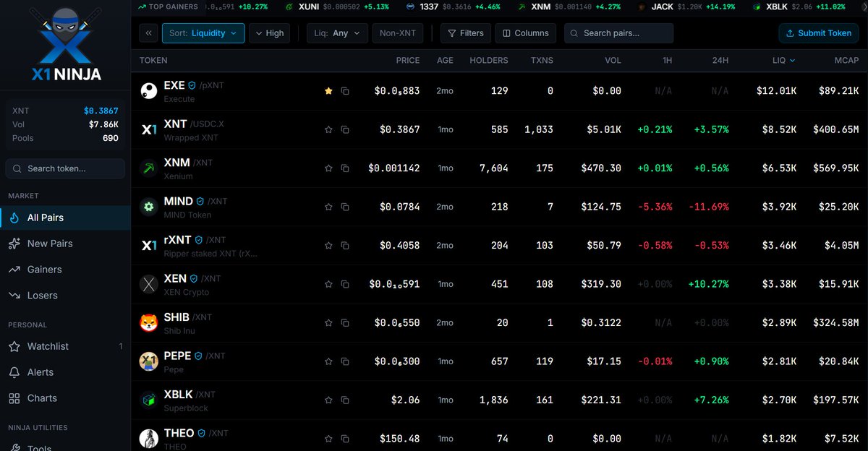Star the MIND row for watchlist
The width and height of the screenshot is (868, 451).
click(x=328, y=207)
